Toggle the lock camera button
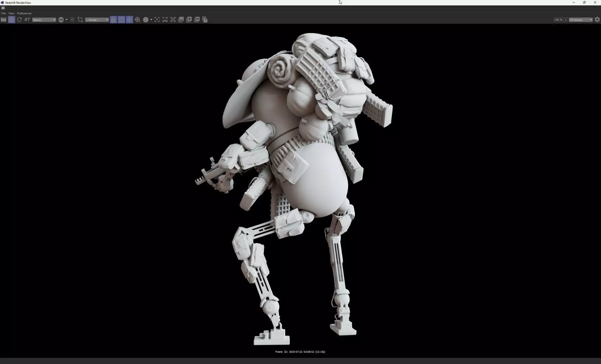This screenshot has height=364, width=601. click(113, 20)
